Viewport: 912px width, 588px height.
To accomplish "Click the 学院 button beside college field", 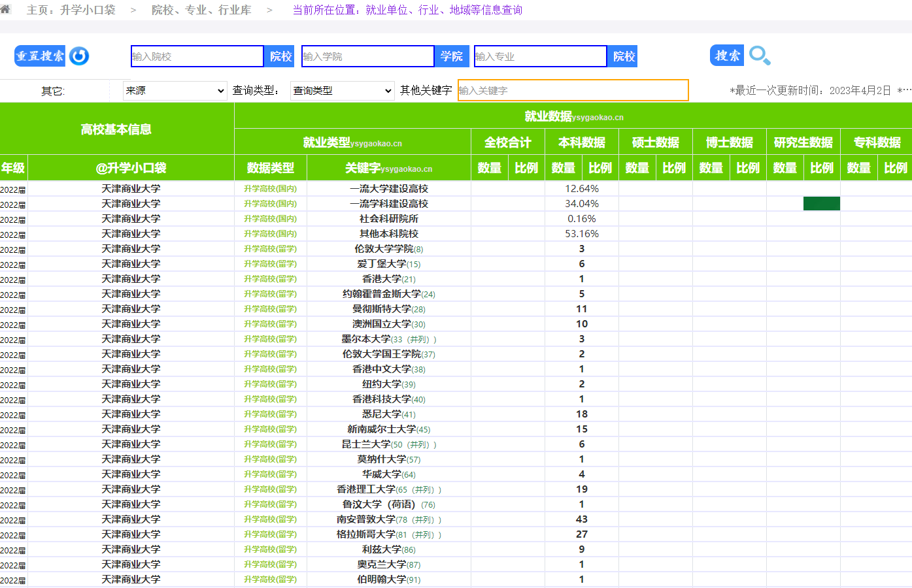I will tap(451, 56).
